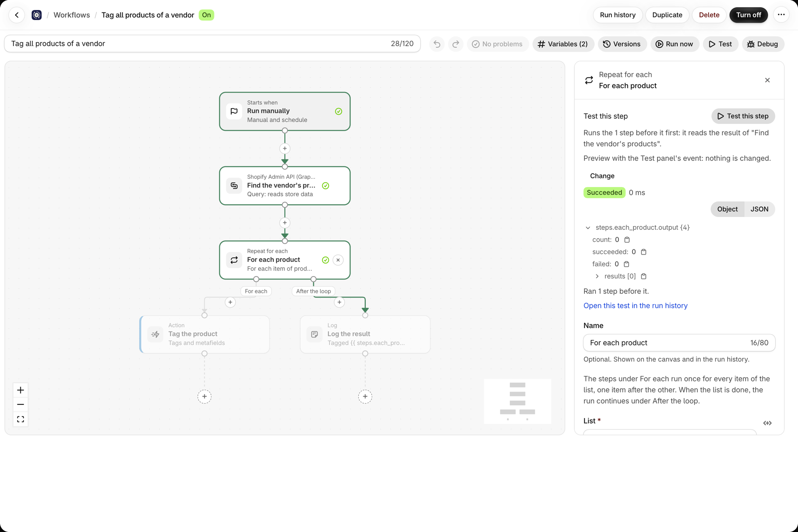Viewport: 798px width, 532px height.
Task: Open the more options ellipsis menu
Action: tap(781, 15)
